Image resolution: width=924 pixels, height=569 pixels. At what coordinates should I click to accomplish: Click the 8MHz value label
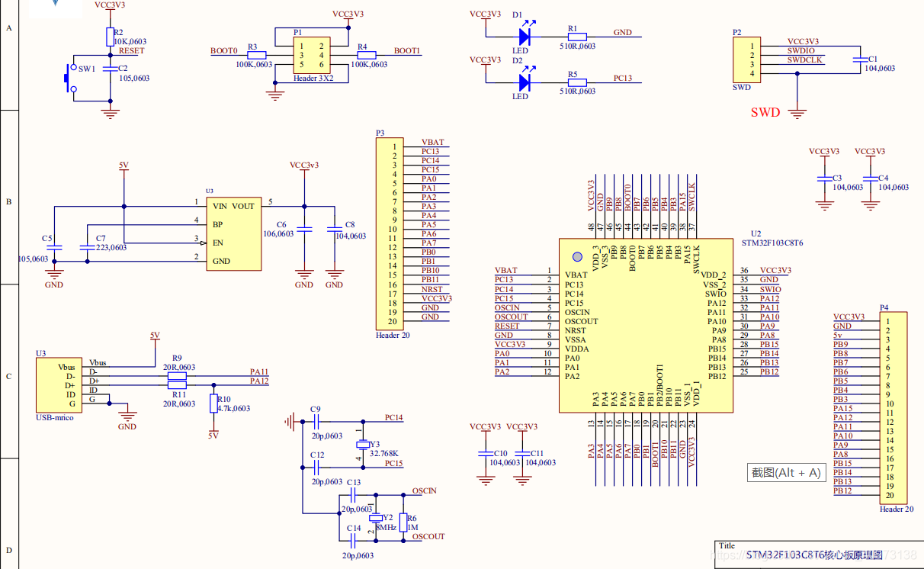[x=386, y=527]
